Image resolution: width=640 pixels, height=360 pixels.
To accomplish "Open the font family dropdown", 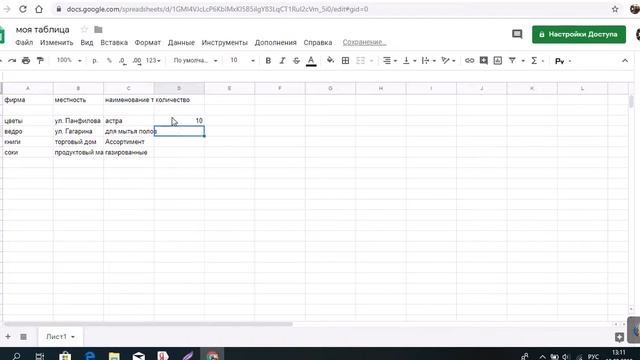I will [x=195, y=60].
